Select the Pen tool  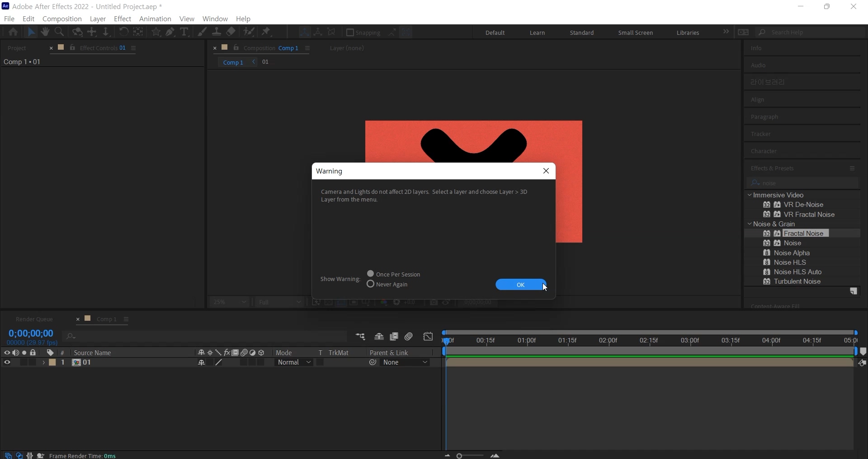[x=170, y=32]
